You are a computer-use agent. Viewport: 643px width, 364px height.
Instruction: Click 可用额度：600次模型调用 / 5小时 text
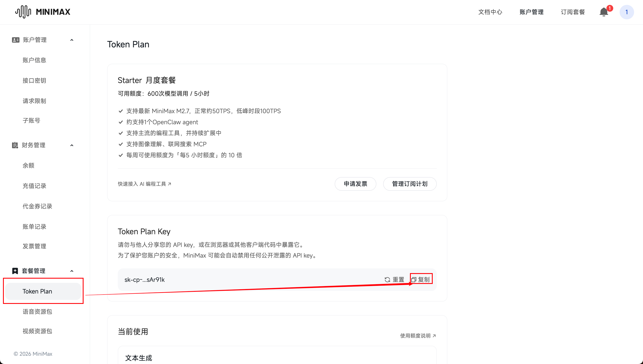tap(164, 94)
